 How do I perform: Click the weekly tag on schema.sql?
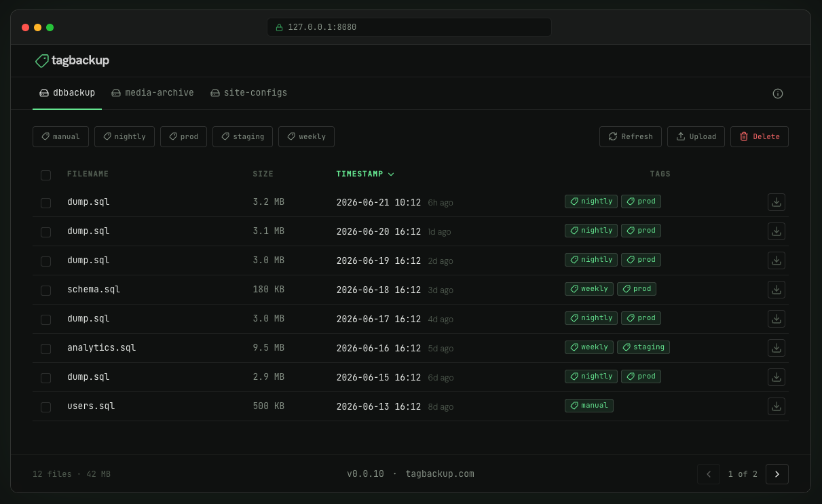click(x=589, y=289)
